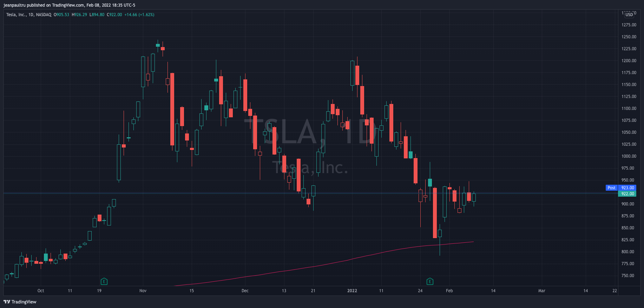Click the late-January earnings E marker

pyautogui.click(x=430, y=281)
